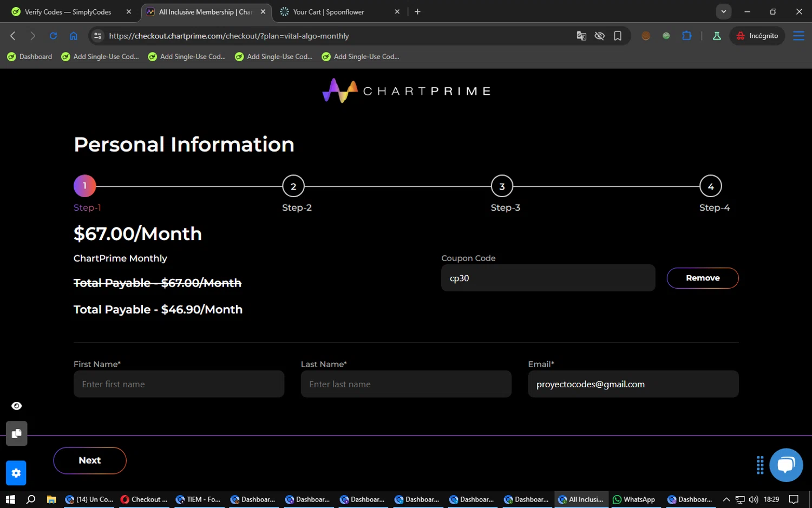Remove the applied cp30 coupon

click(x=703, y=278)
